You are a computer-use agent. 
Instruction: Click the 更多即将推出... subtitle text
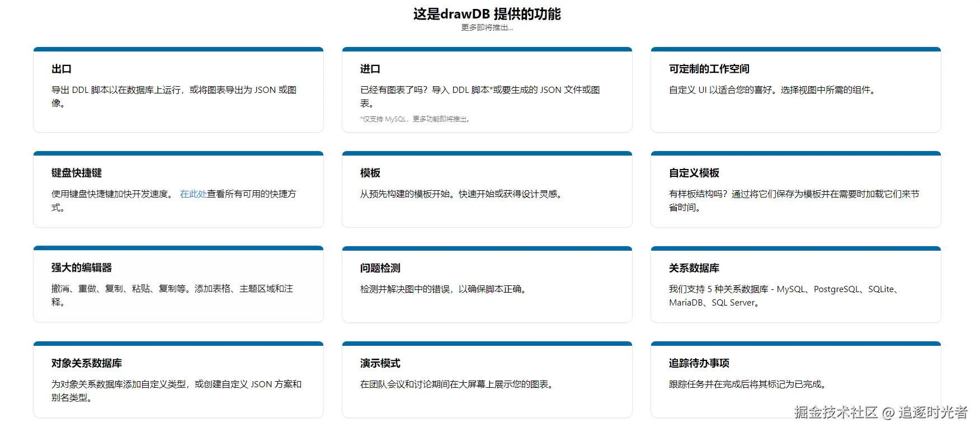point(487,27)
